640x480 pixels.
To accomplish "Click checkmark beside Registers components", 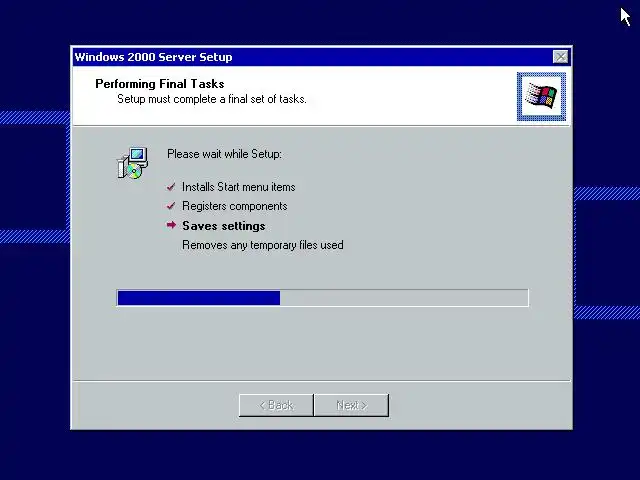I will (x=171, y=206).
